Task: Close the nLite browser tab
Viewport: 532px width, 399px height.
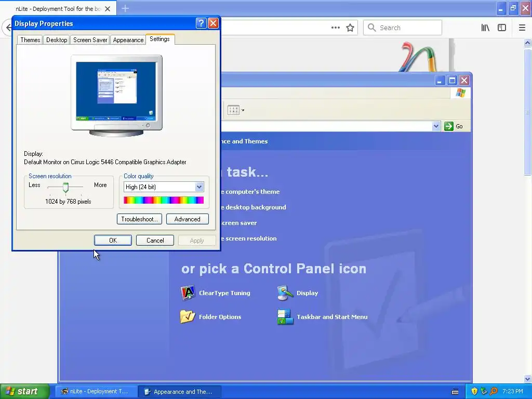Action: tap(108, 9)
